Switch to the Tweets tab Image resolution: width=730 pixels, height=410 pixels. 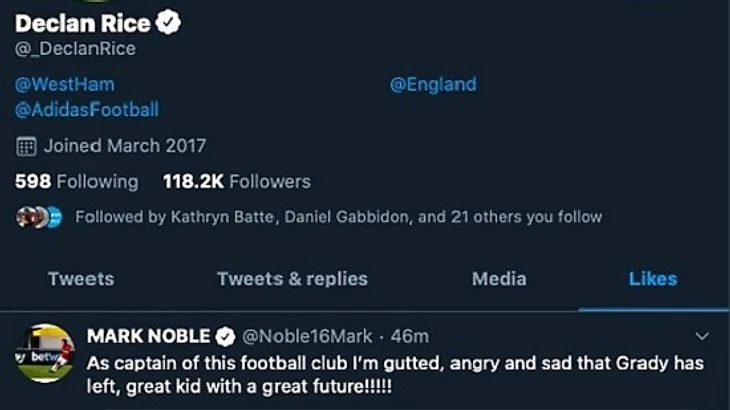tap(81, 279)
